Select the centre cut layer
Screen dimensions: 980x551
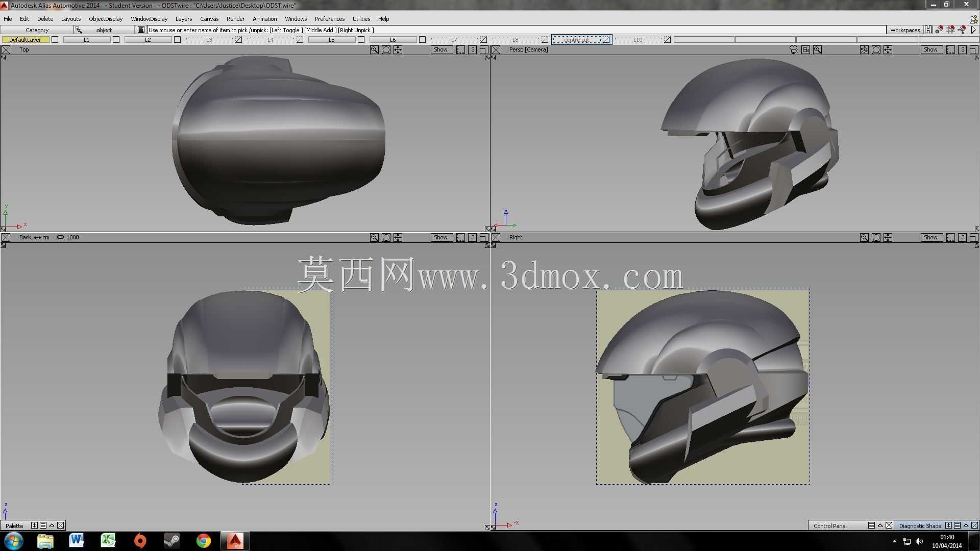pyautogui.click(x=577, y=40)
